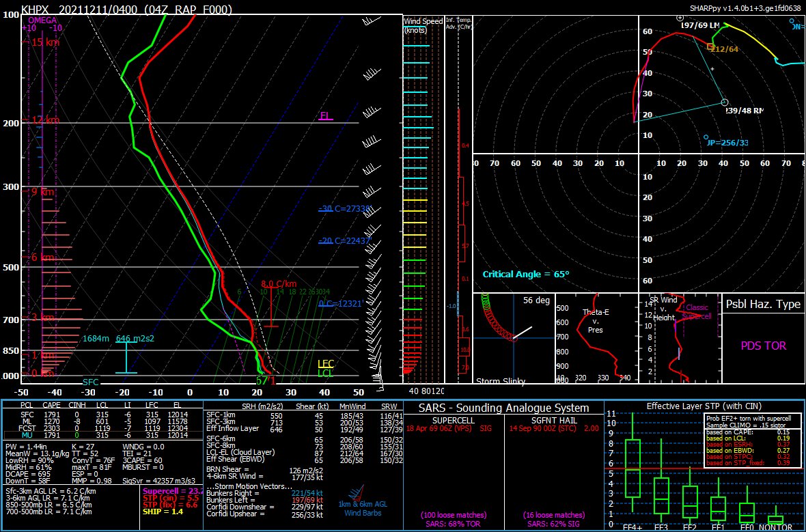Viewport: 806px width, 532px height.
Task: Click the LCL level label
Action: click(x=326, y=373)
